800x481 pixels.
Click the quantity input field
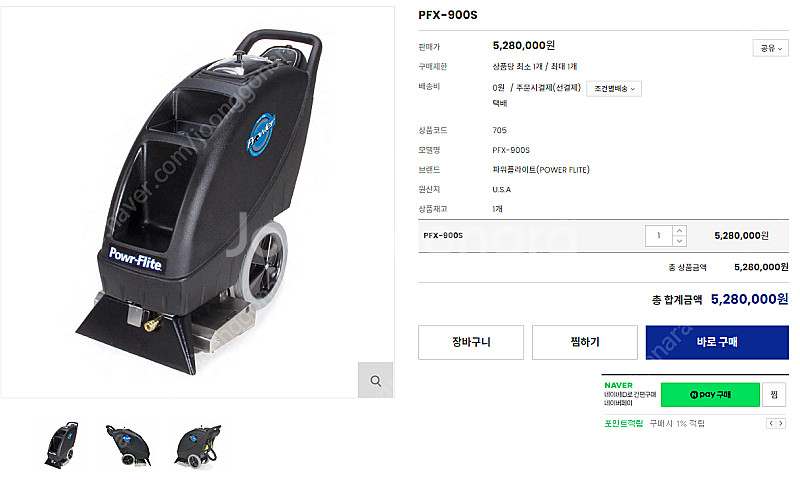pos(659,236)
